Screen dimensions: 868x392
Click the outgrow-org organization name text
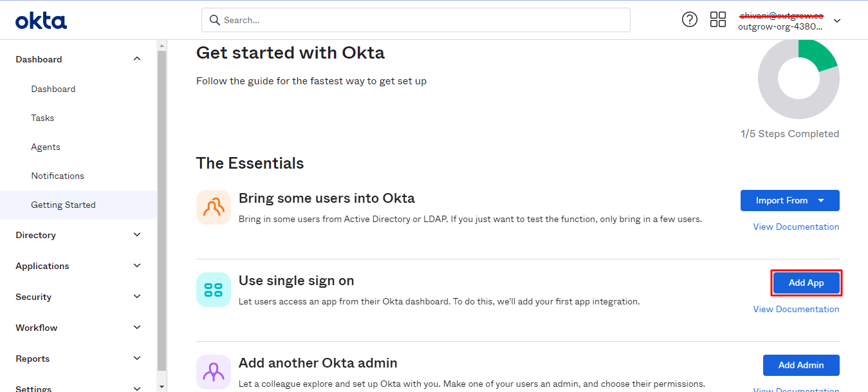[780, 26]
